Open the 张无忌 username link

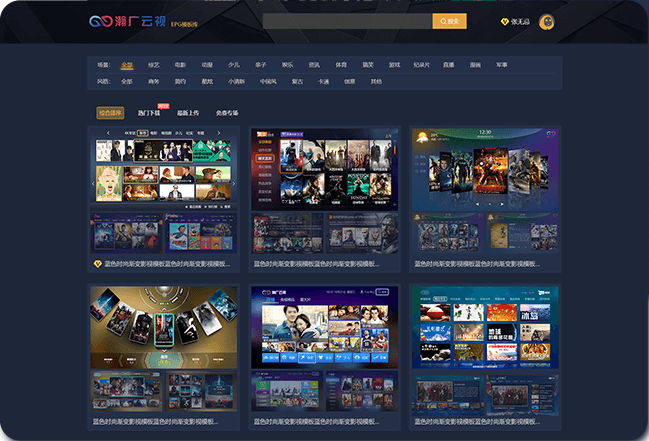(520, 22)
